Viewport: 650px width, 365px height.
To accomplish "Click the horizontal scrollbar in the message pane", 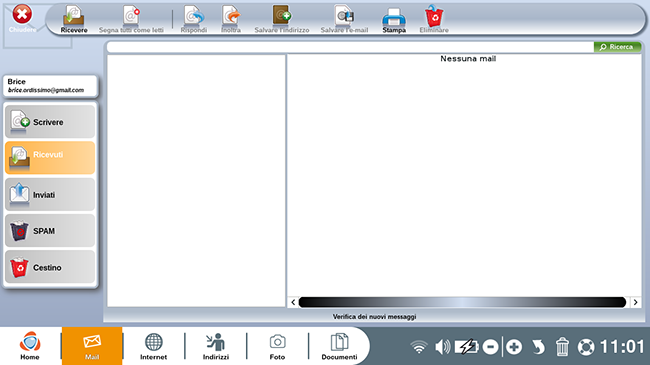I will tap(462, 302).
